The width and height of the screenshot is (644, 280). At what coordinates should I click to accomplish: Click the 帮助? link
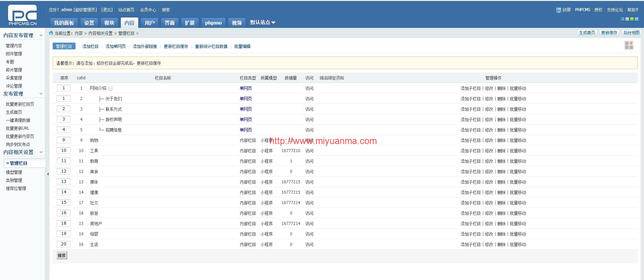tap(633, 10)
